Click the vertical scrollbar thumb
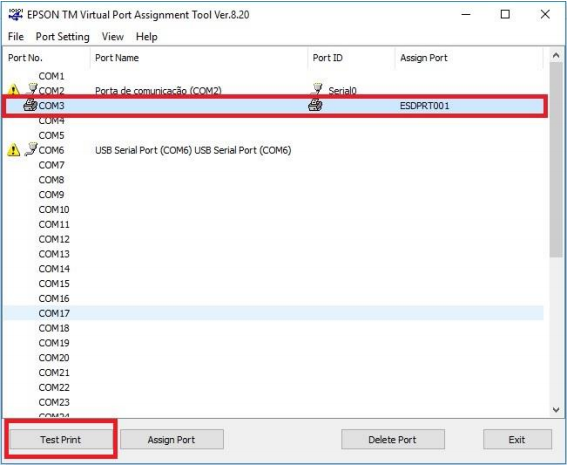This screenshot has height=465, width=568. [x=556, y=160]
